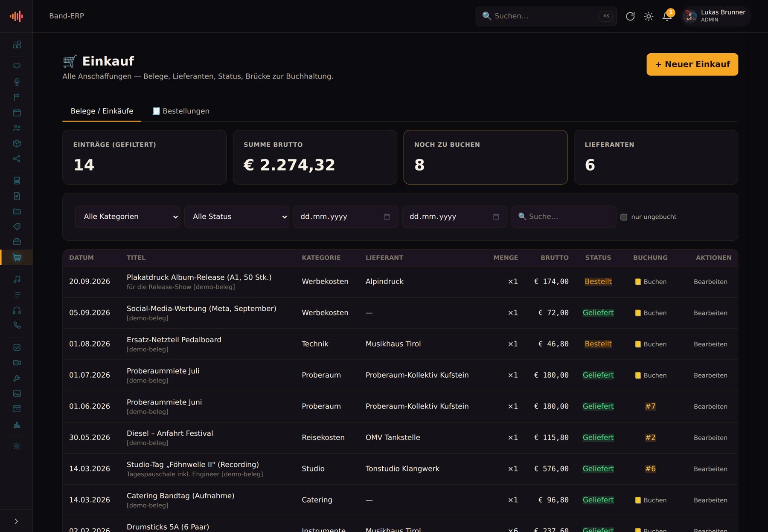
Task: Click the filter 'Suche...' input field
Action: 564,217
